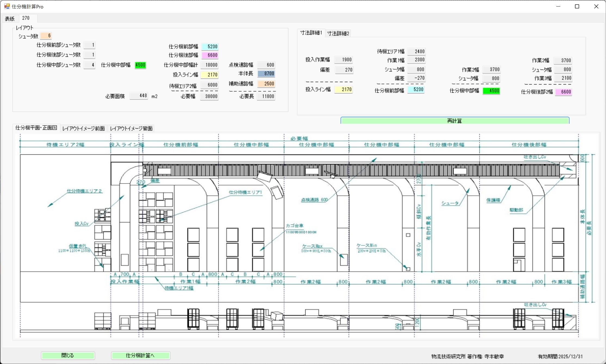Click the green 仕分機中部幅 4500 field in the レイアウト panel
The height and width of the screenshot is (364, 606).
point(140,65)
